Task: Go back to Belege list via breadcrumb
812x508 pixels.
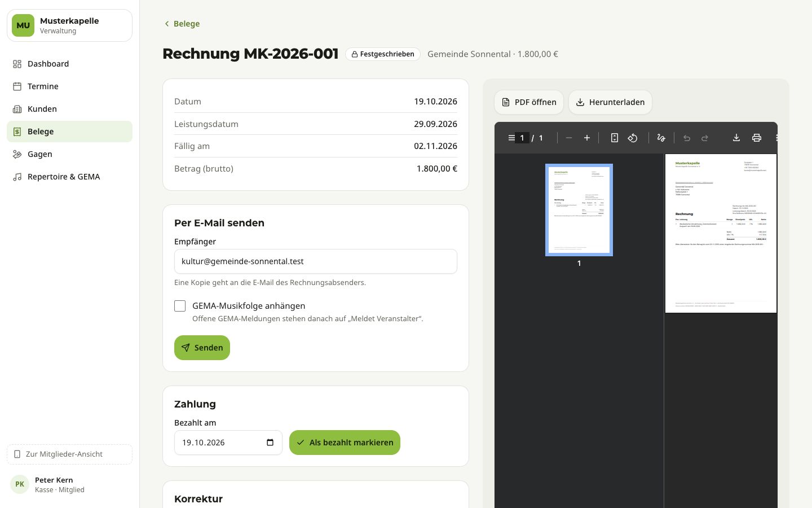Action: coord(182,24)
